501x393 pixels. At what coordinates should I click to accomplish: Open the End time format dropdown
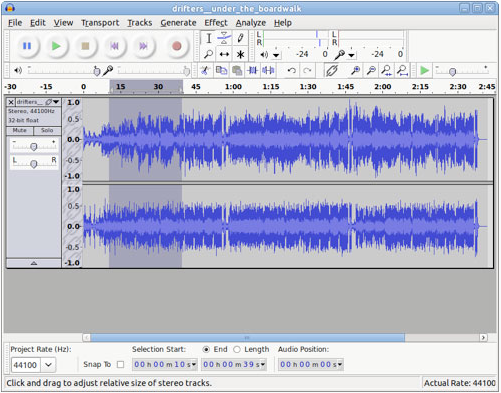(263, 364)
